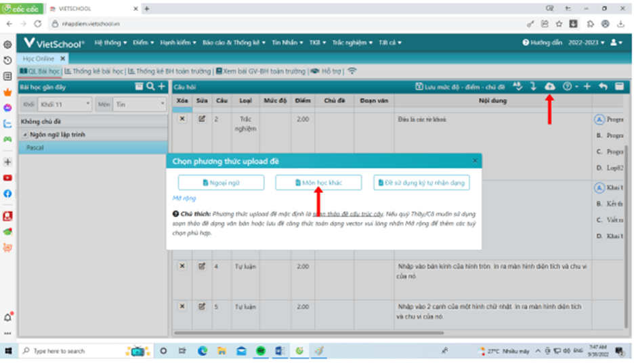Click the Mở rộng link in dialog
The width and height of the screenshot is (634, 364).
tap(184, 198)
